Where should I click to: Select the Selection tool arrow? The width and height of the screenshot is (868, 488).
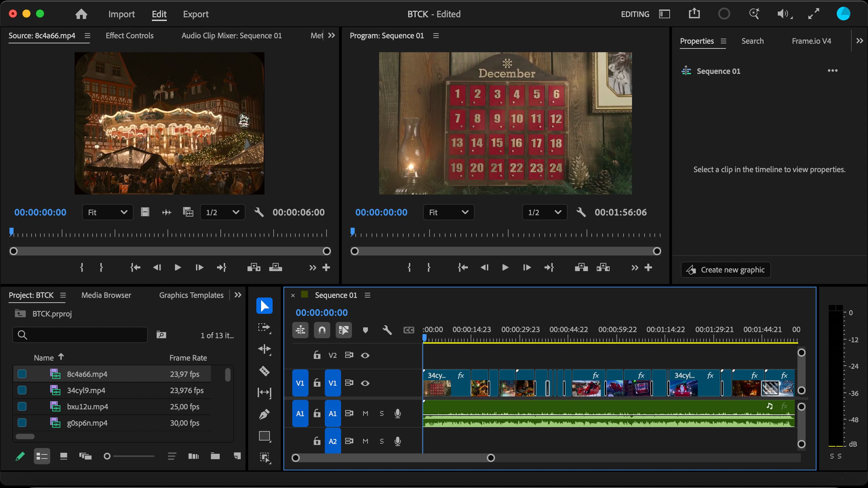(264, 306)
